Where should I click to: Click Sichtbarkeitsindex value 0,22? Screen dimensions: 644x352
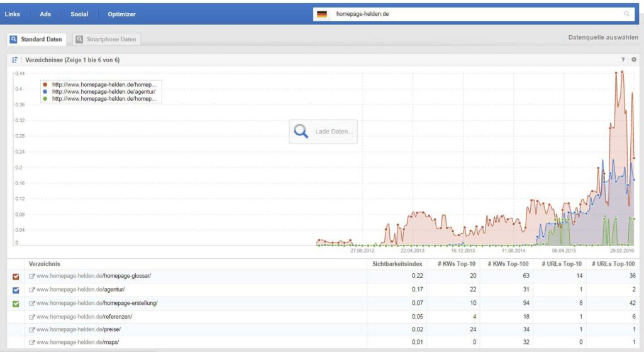click(x=418, y=276)
